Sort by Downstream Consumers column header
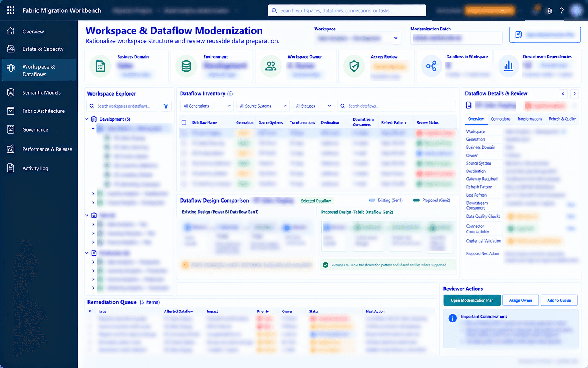Image resolution: width=588 pixels, height=368 pixels. pyautogui.click(x=363, y=122)
